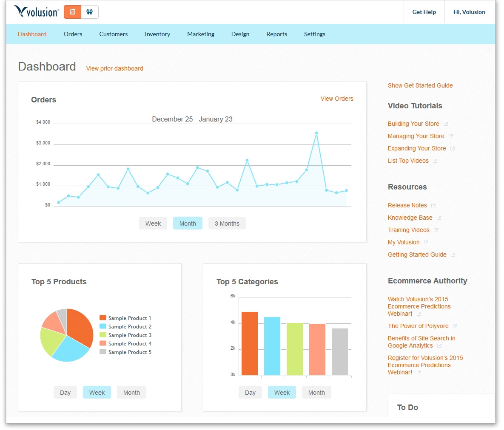
Task: Set Top 5 Products to Day
Action: 65,393
